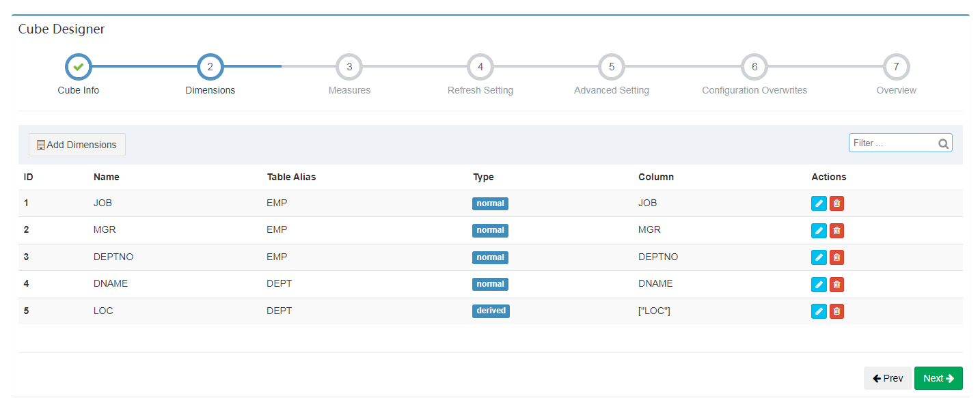Delete the DEPTNO dimension row
This screenshot has width=980, height=398.
[x=836, y=257]
